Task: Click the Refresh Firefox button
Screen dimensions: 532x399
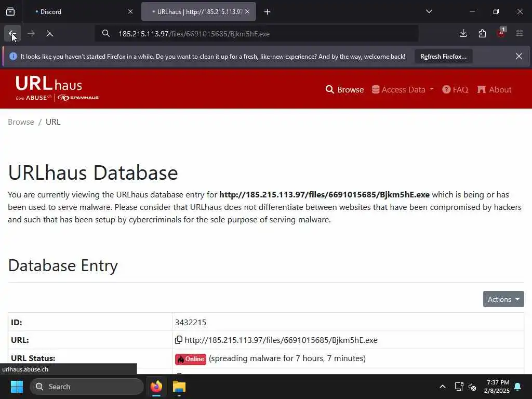Action: 444,57
